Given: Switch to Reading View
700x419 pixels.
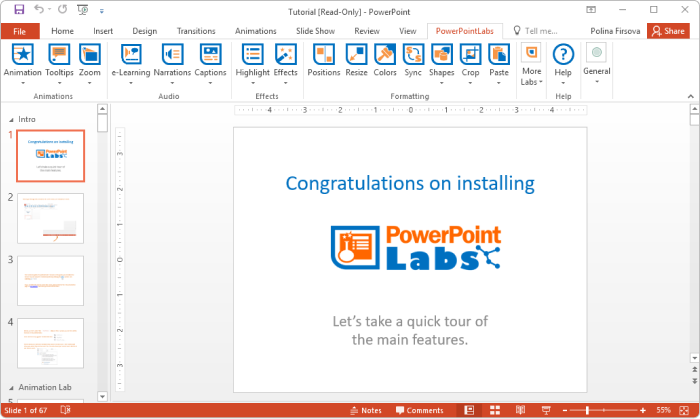Looking at the screenshot, I should click(520, 410).
